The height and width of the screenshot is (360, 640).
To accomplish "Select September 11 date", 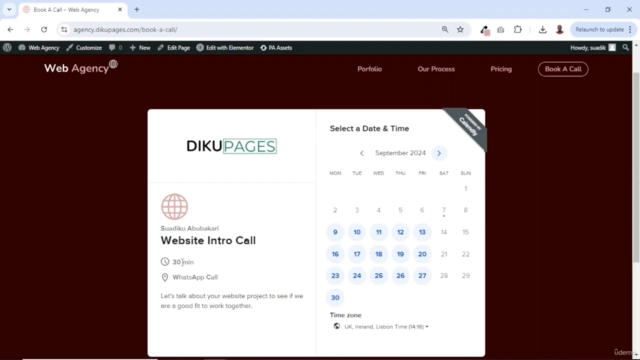I will pos(379,232).
